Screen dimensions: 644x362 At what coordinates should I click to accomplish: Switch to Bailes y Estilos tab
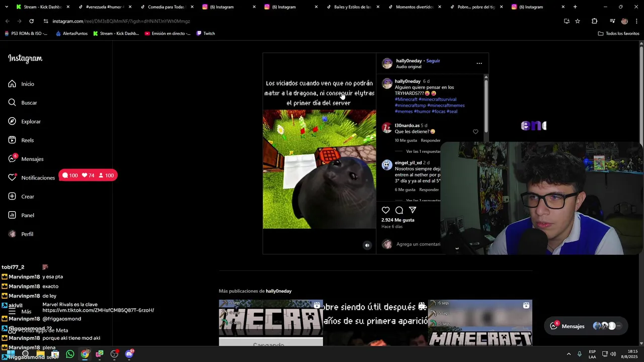(x=353, y=7)
